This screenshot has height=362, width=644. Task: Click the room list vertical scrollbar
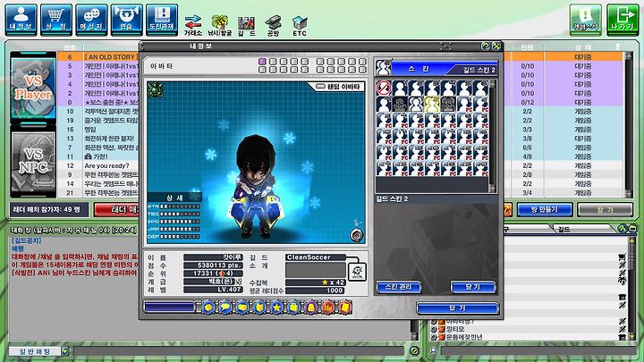pyautogui.click(x=628, y=125)
